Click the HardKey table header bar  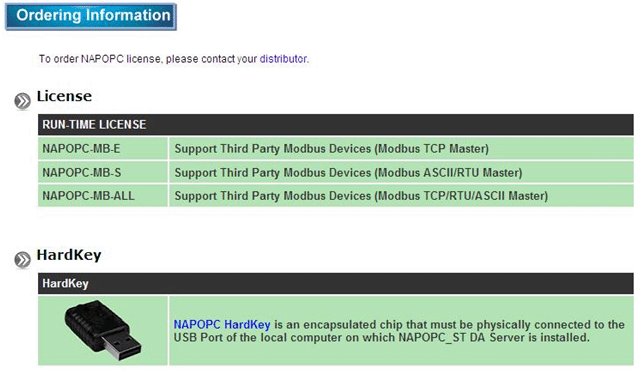point(336,284)
